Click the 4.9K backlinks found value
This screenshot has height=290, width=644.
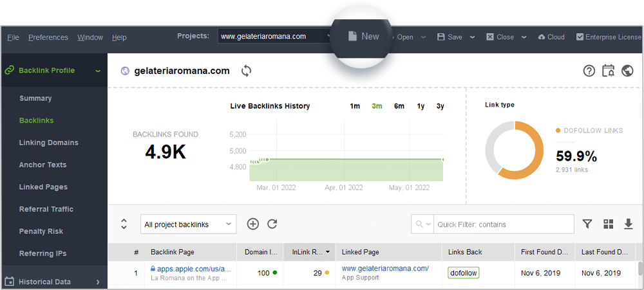coord(166,152)
